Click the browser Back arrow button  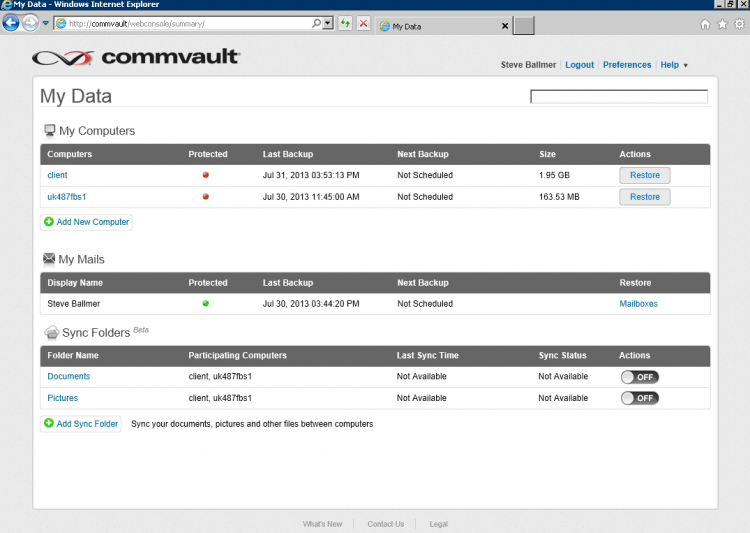(11, 23)
